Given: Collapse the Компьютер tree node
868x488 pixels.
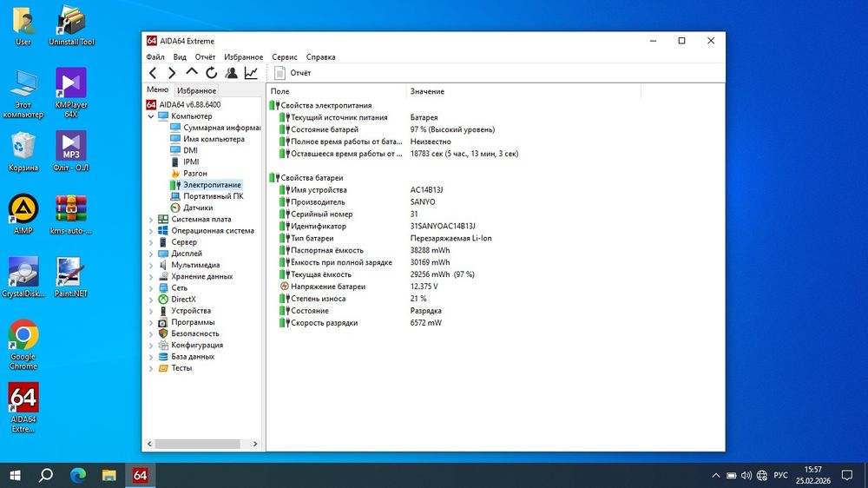Looking at the screenshot, I should click(x=151, y=116).
